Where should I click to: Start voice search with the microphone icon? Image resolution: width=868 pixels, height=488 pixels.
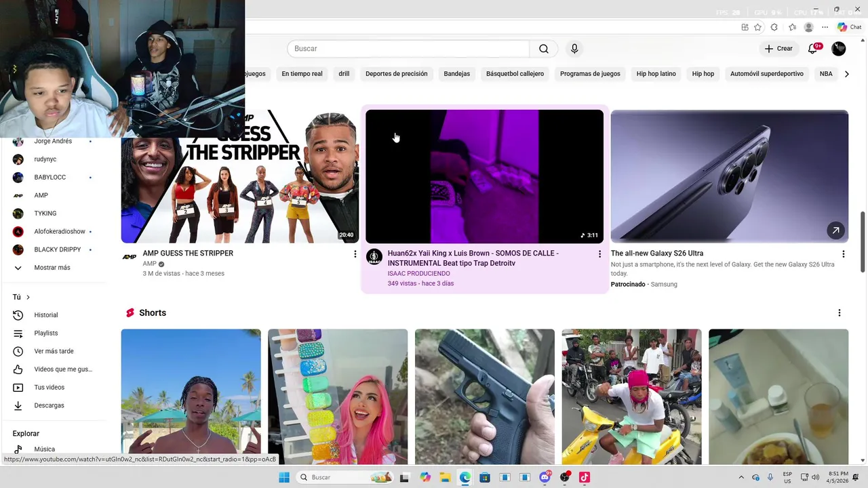574,49
